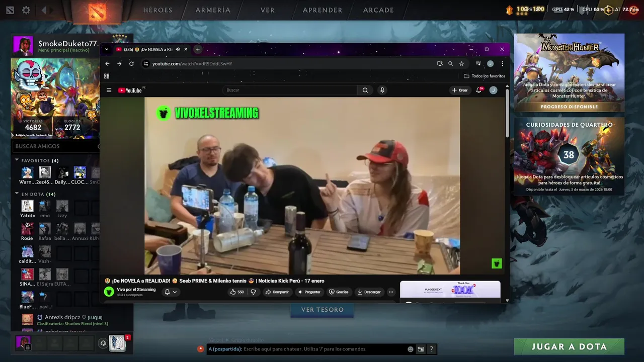Collapse the En Dota friends group
Screen dimensions: 644x362
pos(17,194)
